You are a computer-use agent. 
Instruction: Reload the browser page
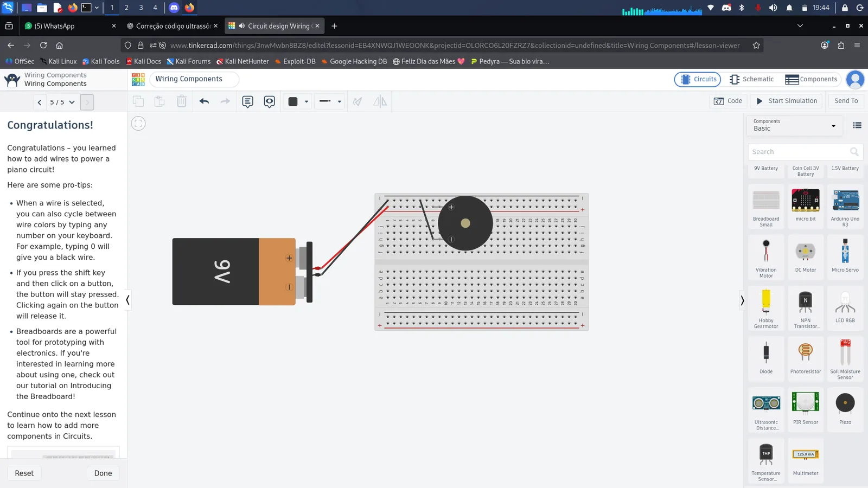pos(43,46)
